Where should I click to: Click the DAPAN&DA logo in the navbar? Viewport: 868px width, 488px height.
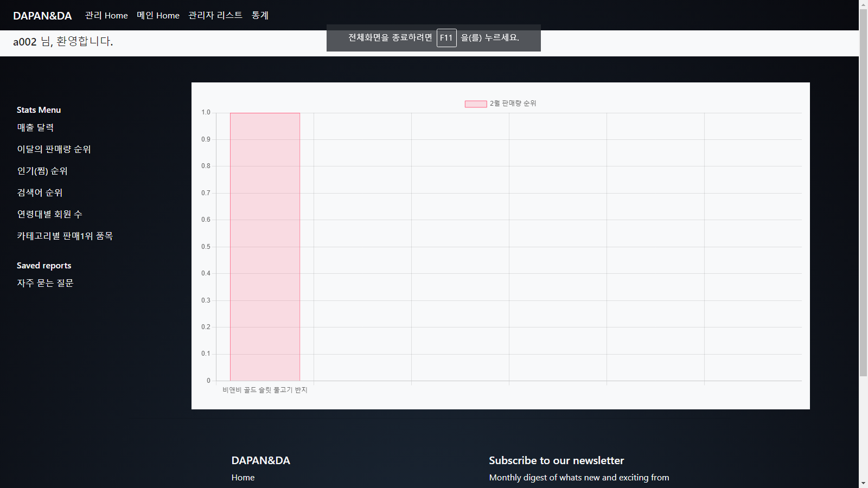tap(43, 15)
